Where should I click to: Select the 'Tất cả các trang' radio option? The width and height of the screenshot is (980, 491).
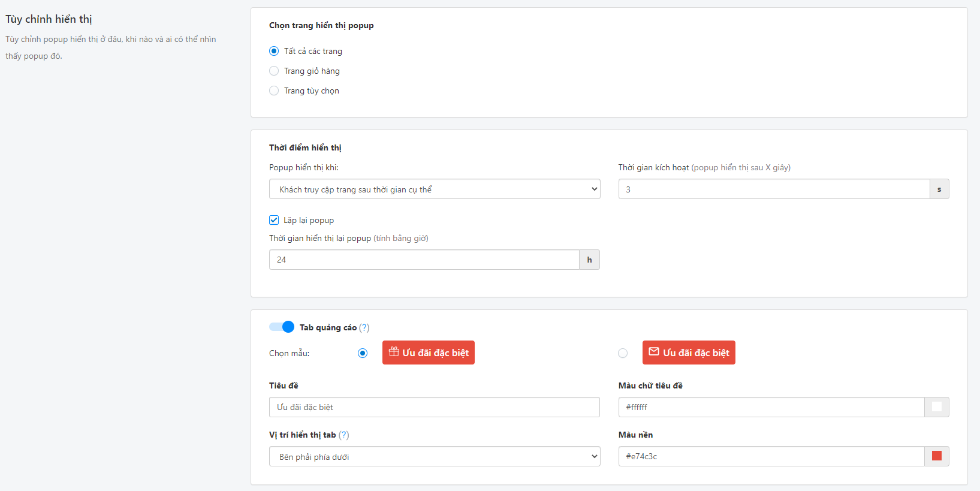pyautogui.click(x=274, y=51)
